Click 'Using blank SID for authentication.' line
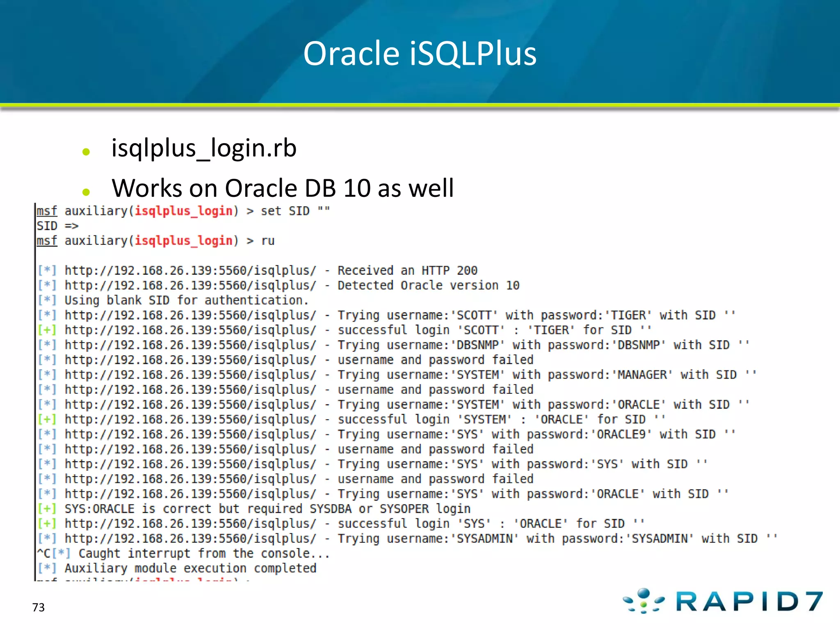This screenshot has height=630, width=840. (173, 300)
